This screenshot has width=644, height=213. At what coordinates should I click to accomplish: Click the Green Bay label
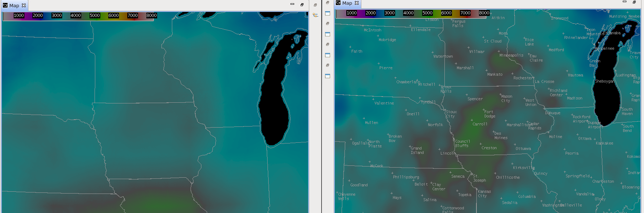[595, 63]
